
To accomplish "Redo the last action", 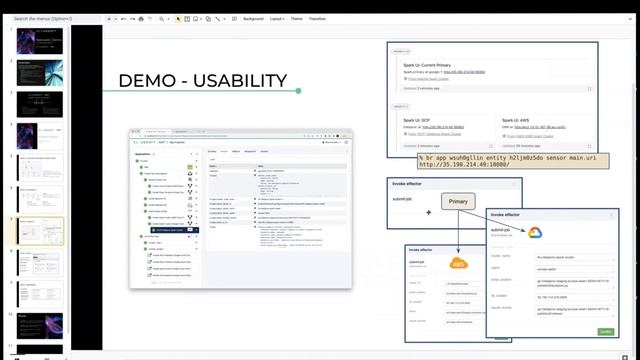I will (132, 19).
